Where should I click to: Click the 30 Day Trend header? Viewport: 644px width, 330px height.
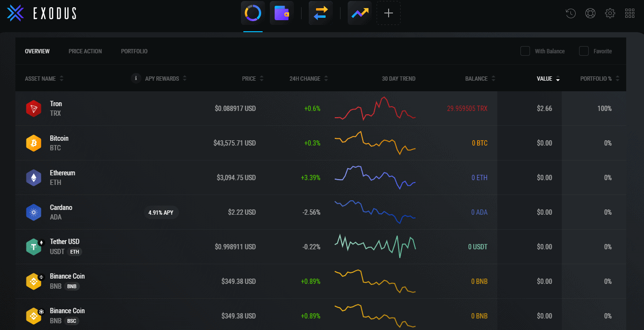pos(399,79)
